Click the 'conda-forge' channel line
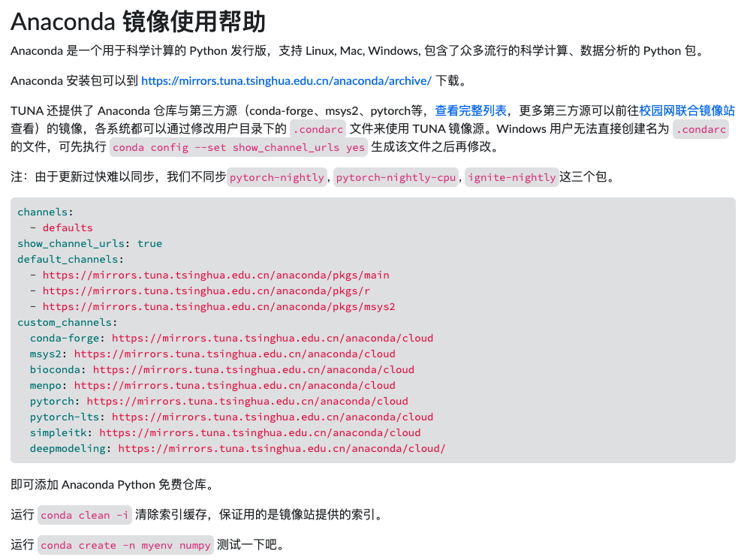The image size is (744, 560). pos(231,338)
